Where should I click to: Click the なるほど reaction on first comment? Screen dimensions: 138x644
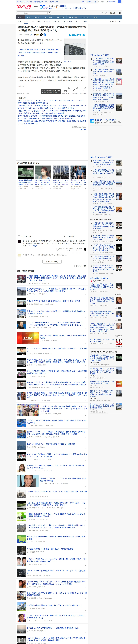70,249
